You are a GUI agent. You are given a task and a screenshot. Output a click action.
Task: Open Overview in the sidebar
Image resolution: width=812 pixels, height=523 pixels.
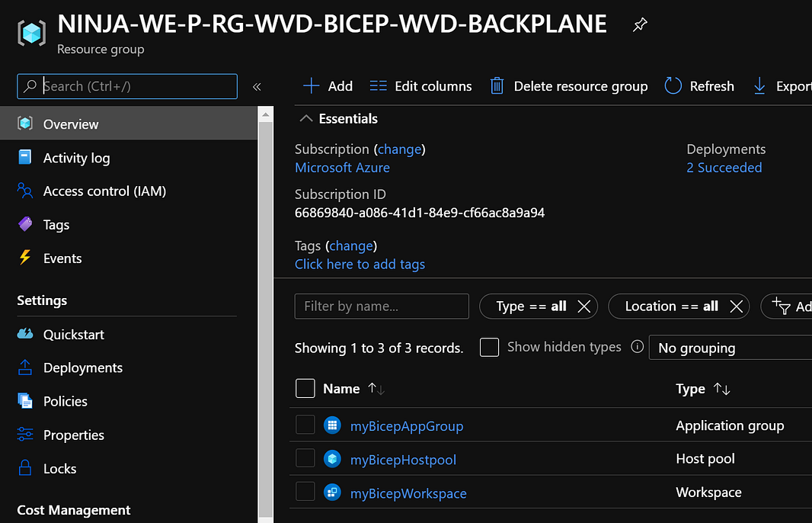[x=129, y=124]
